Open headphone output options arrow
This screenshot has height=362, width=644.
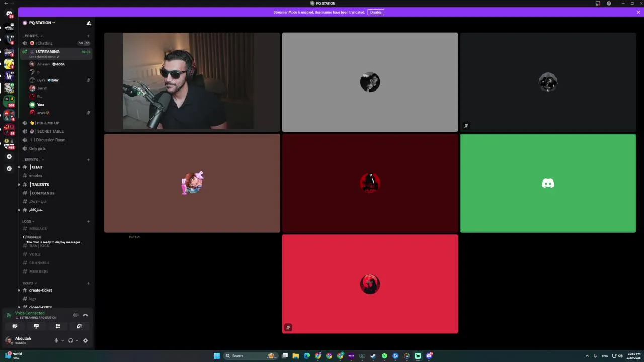point(76,340)
